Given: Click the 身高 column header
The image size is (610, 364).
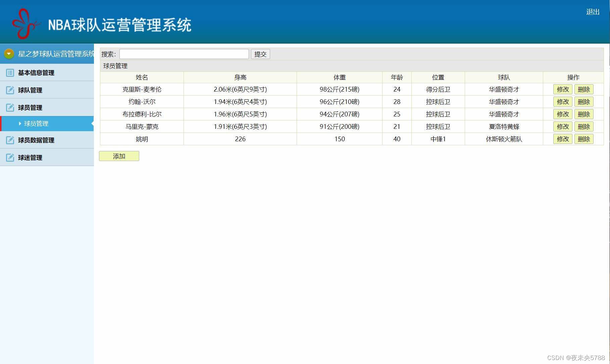Looking at the screenshot, I should pyautogui.click(x=240, y=77).
